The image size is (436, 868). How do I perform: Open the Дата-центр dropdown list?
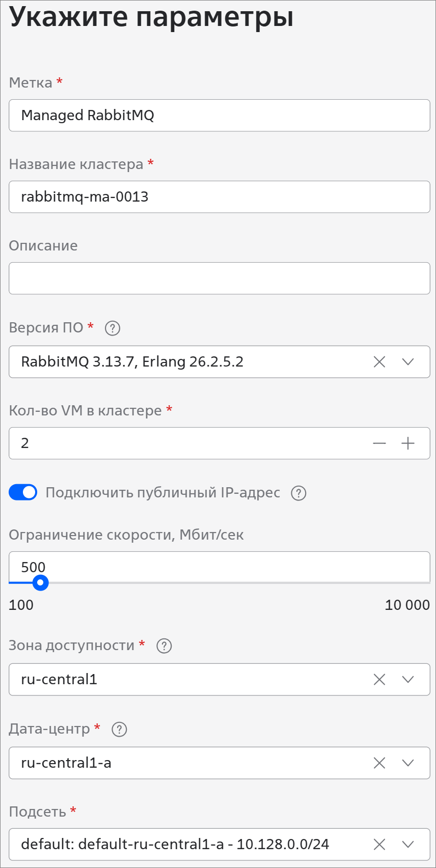click(x=408, y=763)
